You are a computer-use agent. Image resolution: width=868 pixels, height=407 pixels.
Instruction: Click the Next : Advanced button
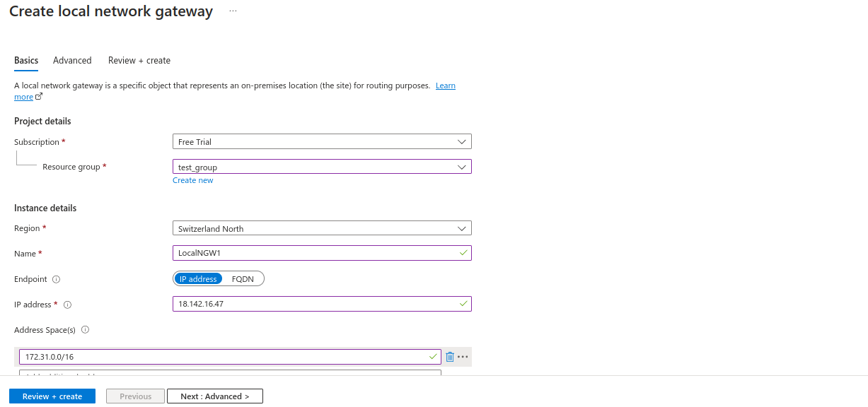(215, 396)
